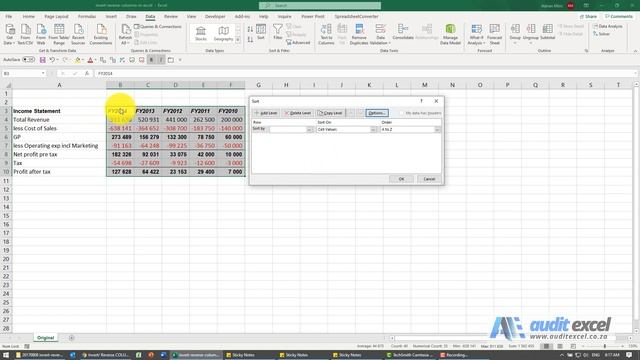Open Advanced filter options

point(298,42)
